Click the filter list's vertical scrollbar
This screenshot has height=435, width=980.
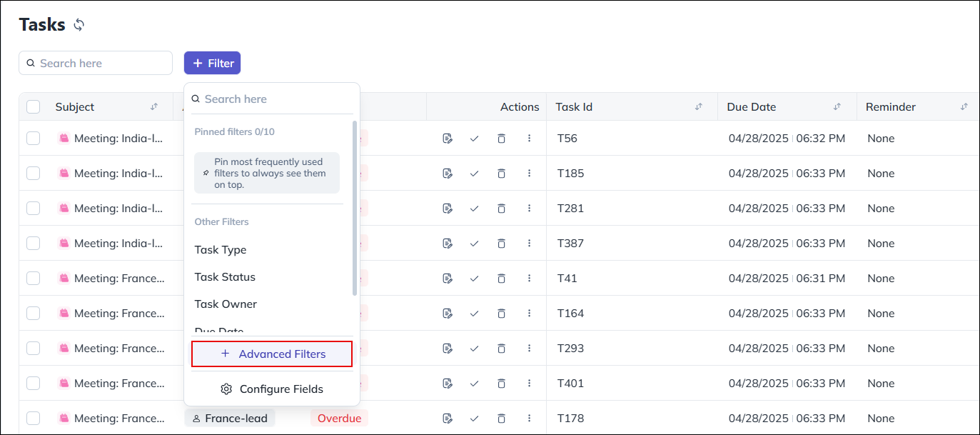355,207
